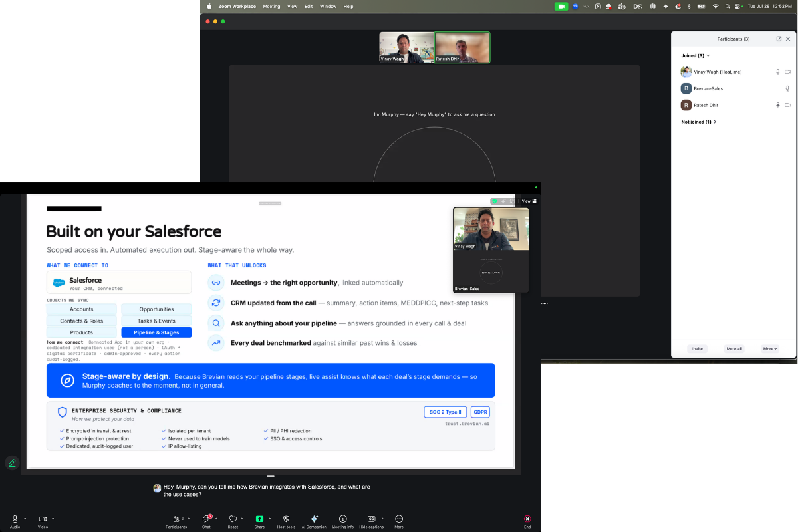
Task: Toggle Vinay Wagh's camera in participants list
Action: 787,72
